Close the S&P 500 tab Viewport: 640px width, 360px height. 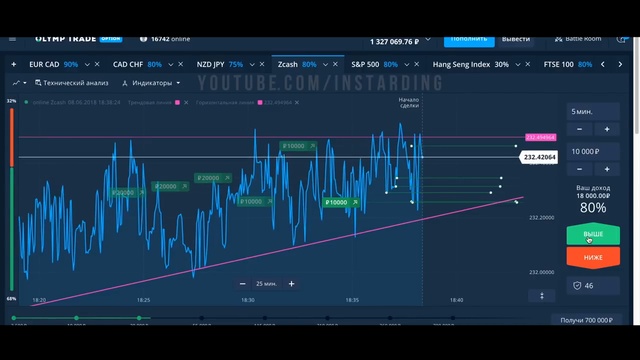(417, 64)
